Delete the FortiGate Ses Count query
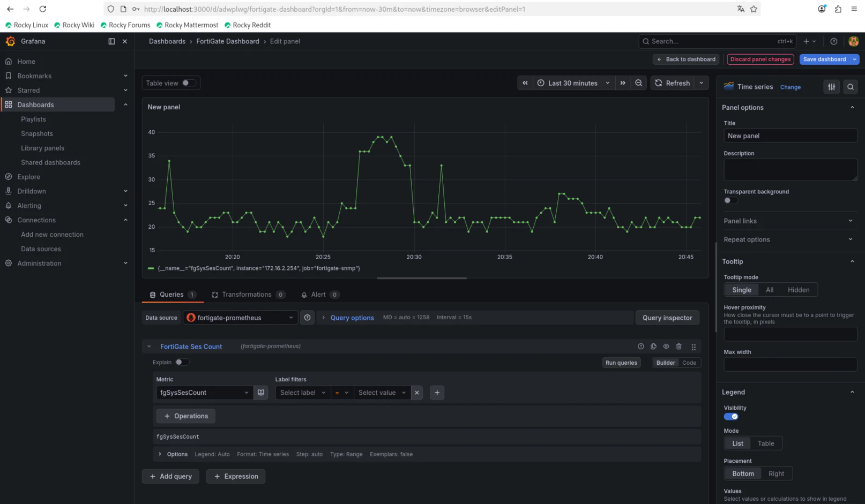This screenshot has width=865, height=504. point(679,347)
